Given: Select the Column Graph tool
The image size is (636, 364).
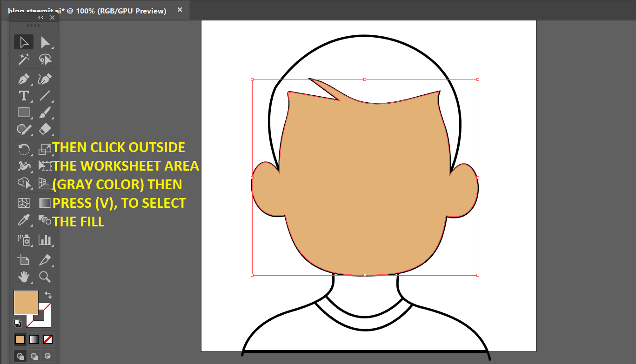Looking at the screenshot, I should point(45,240).
